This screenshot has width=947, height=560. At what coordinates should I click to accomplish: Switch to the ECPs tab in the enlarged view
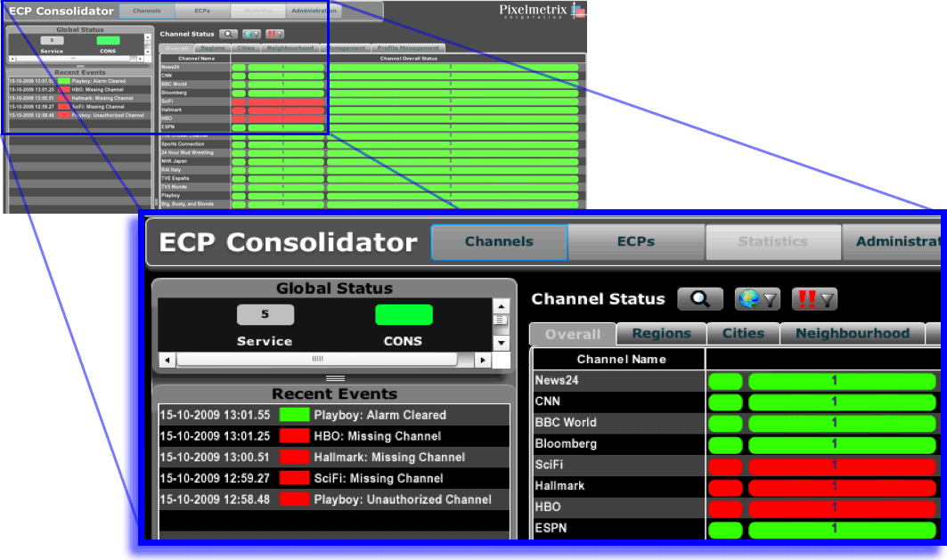[x=636, y=242]
